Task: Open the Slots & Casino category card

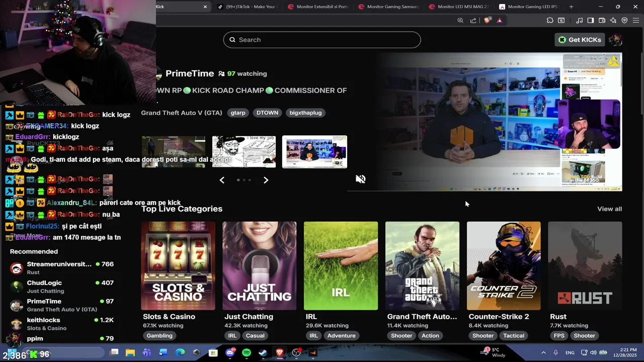Action: click(178, 265)
